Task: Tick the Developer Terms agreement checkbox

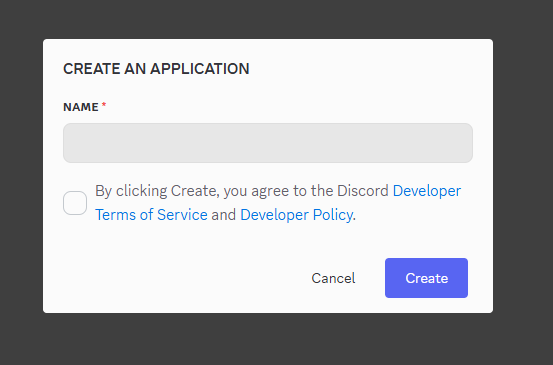Action: click(75, 203)
